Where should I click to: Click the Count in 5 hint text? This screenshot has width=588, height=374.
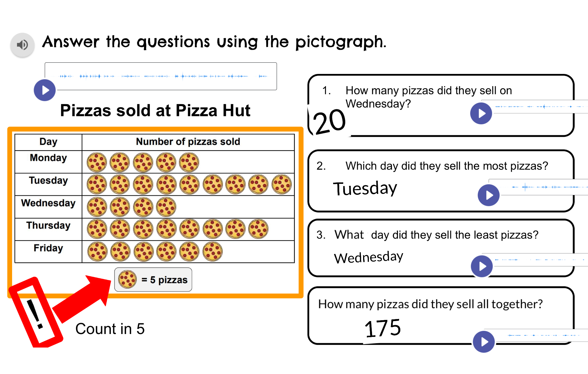tap(110, 329)
